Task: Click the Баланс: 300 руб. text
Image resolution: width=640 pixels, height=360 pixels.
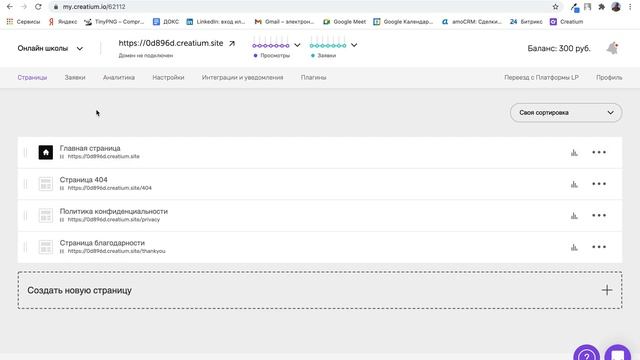Action: click(x=559, y=48)
